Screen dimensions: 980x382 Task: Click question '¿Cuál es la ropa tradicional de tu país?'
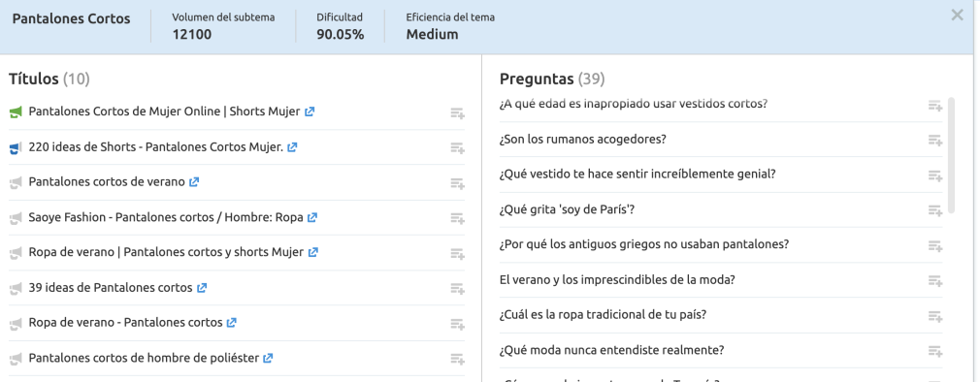tap(604, 314)
